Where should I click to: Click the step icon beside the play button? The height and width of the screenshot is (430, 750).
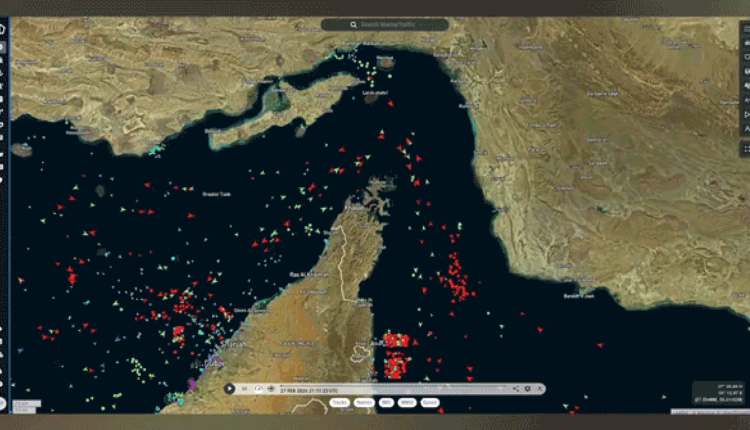pyautogui.click(x=246, y=388)
